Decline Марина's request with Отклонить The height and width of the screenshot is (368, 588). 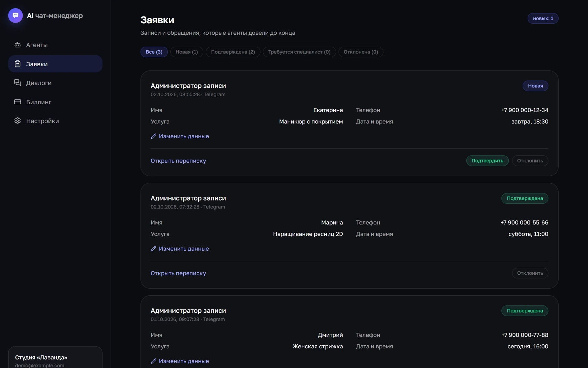pos(530,273)
